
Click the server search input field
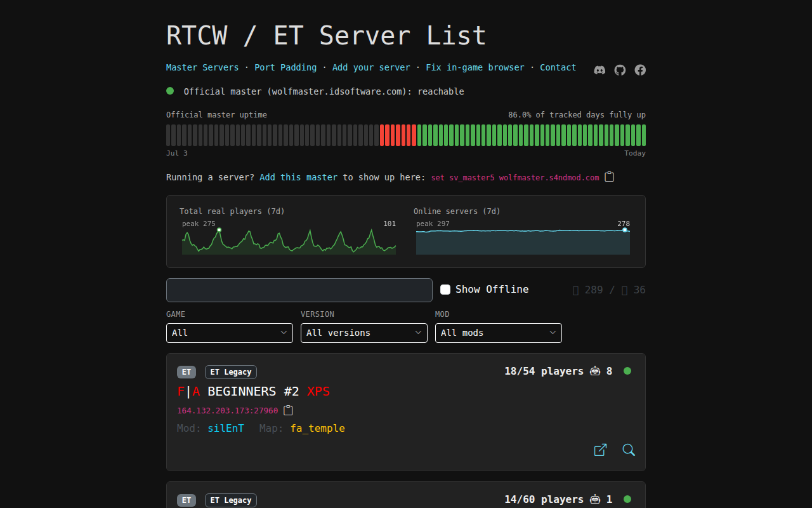pos(299,290)
